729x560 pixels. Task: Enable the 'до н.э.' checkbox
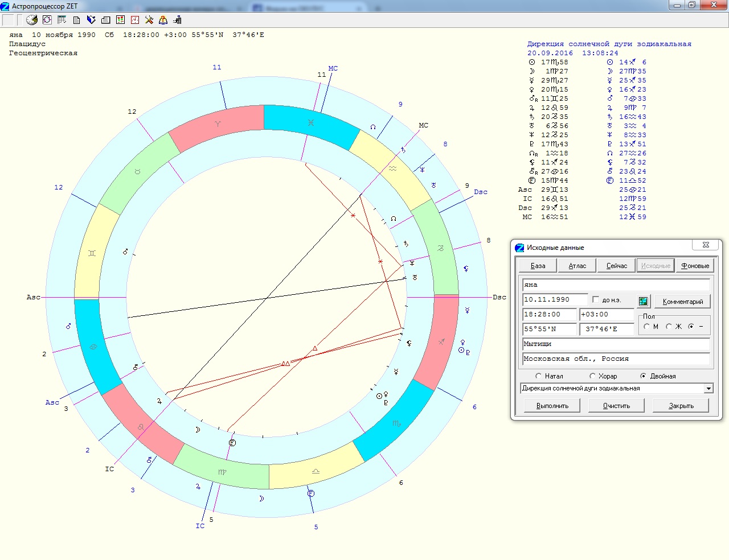click(x=596, y=299)
